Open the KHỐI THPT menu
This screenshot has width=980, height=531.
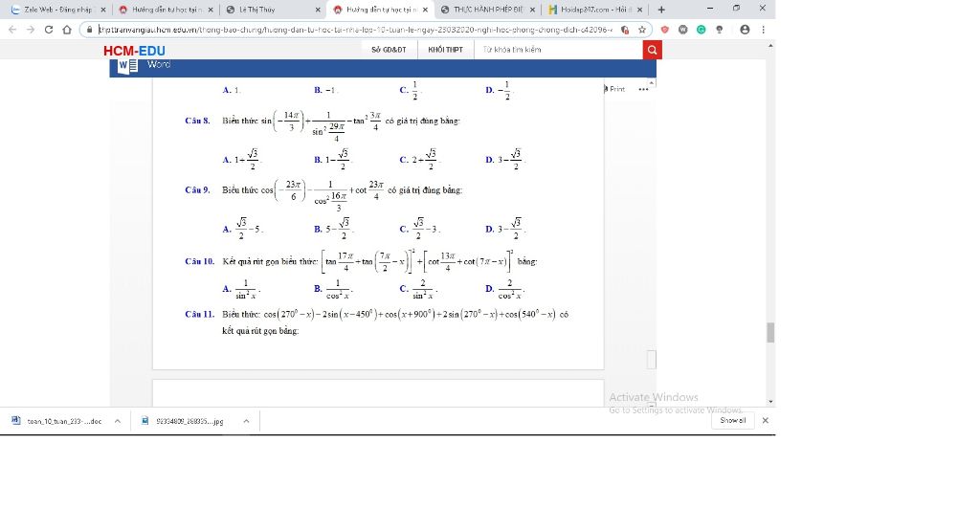446,50
